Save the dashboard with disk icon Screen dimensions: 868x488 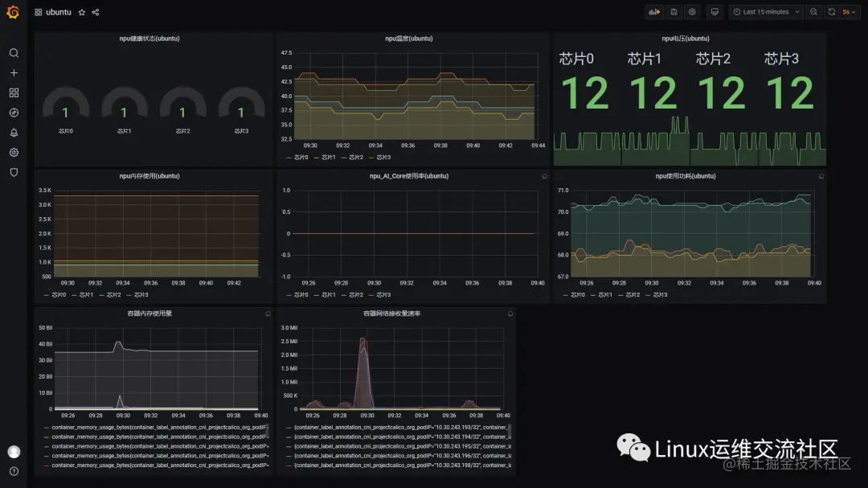674,11
